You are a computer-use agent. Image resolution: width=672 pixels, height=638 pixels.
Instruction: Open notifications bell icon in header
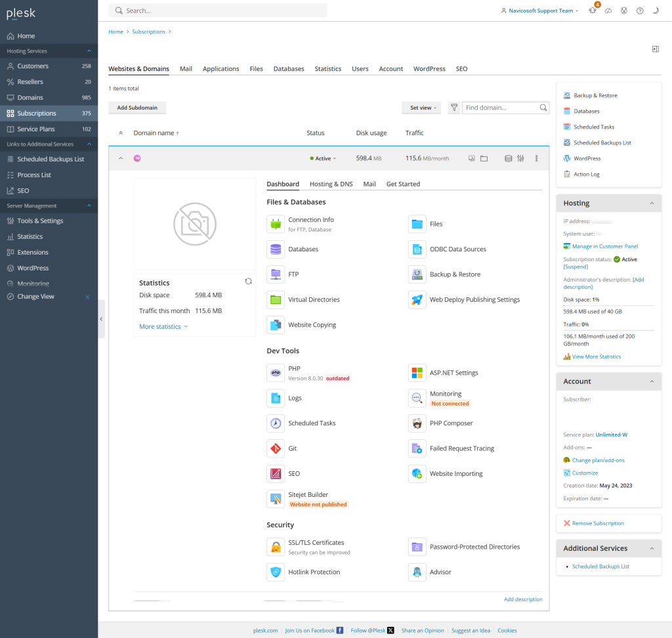[x=593, y=11]
